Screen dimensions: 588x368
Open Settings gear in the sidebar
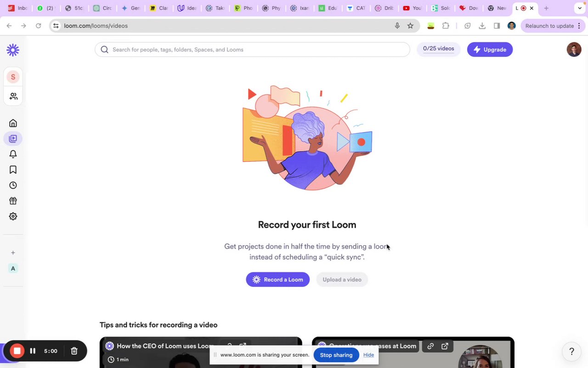13,216
